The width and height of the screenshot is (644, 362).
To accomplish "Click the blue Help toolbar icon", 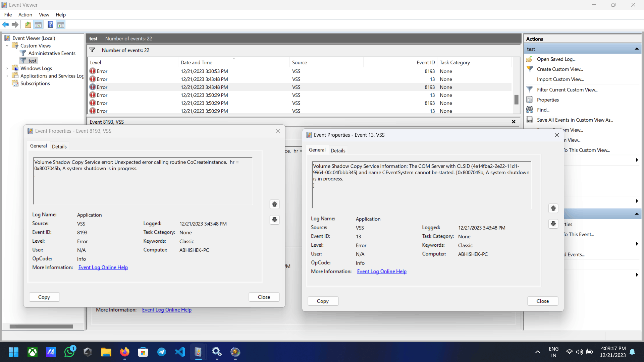I will pyautogui.click(x=50, y=24).
